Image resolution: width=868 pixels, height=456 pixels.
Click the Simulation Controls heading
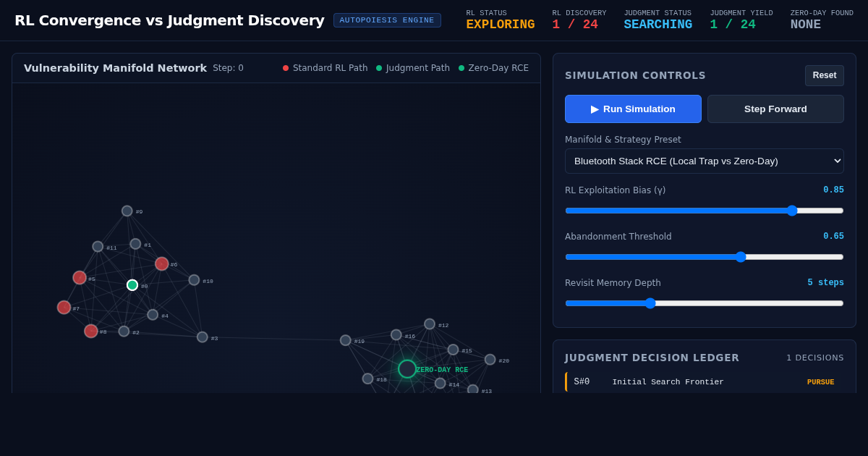coord(635,75)
